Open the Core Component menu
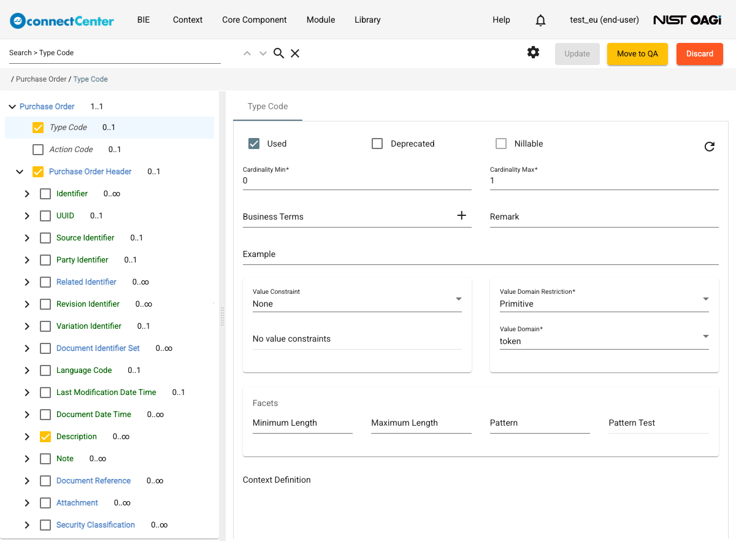 255,20
